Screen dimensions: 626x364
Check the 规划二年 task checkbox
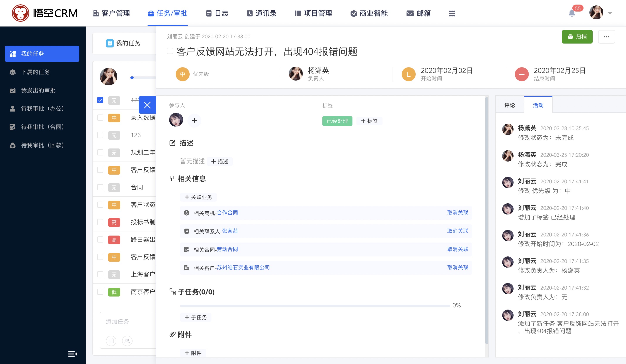[100, 152]
